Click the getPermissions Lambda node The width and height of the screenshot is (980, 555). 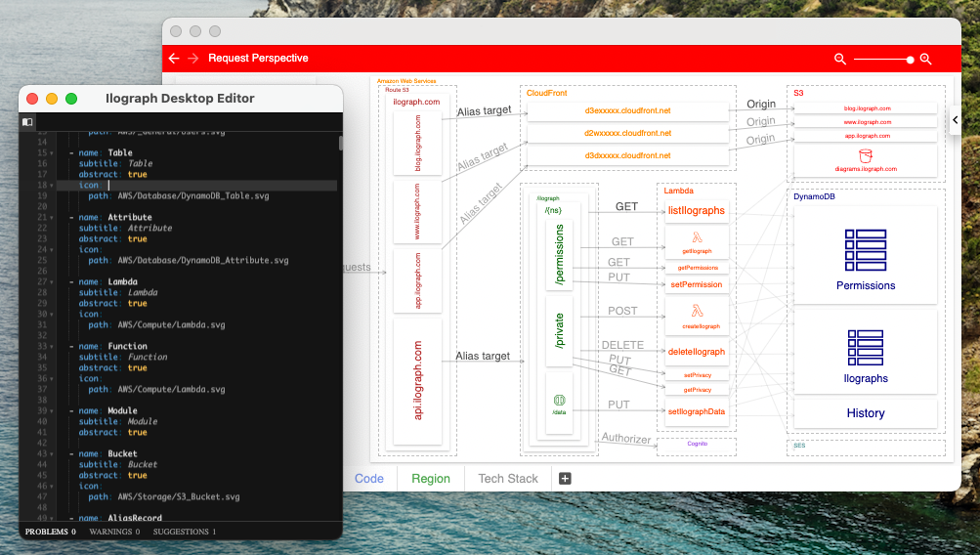(697, 268)
